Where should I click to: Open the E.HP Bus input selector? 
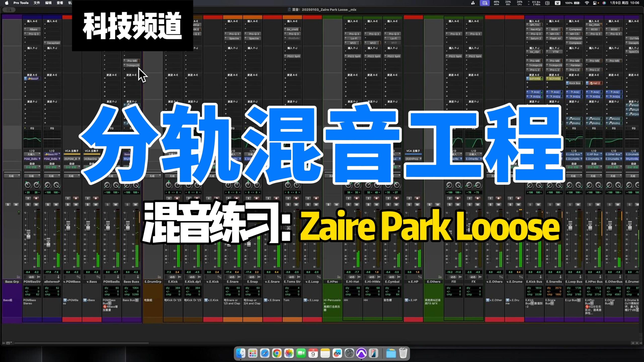594,154
